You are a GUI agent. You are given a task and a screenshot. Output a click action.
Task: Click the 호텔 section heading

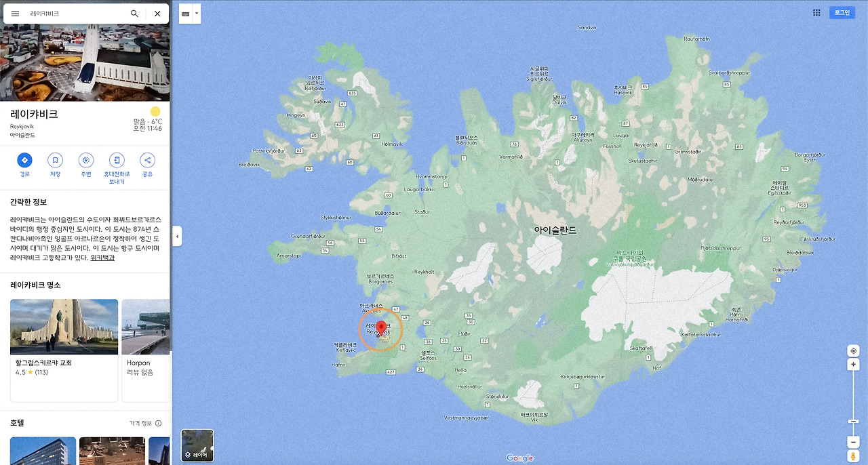[17, 423]
